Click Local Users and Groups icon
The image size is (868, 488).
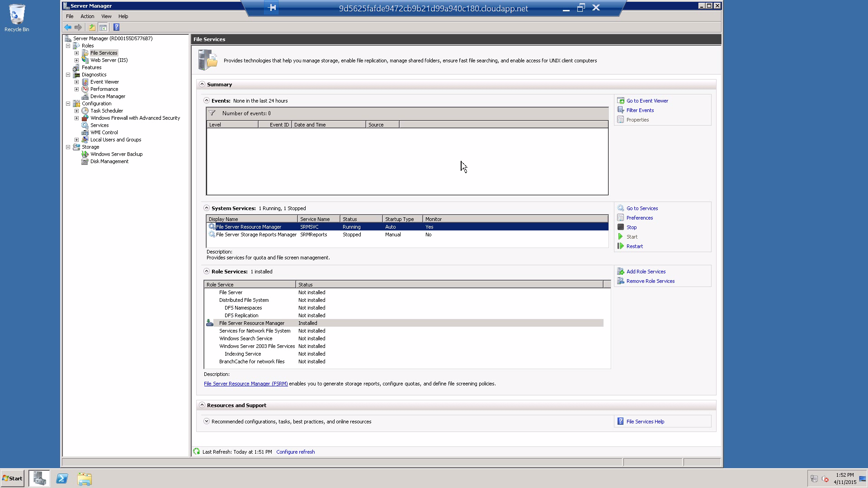(x=85, y=140)
